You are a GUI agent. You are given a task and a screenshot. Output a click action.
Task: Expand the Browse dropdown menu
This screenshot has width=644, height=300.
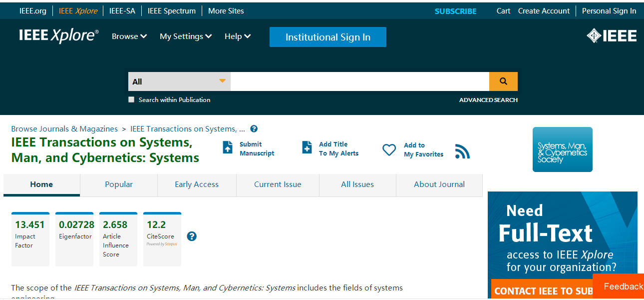tap(129, 36)
